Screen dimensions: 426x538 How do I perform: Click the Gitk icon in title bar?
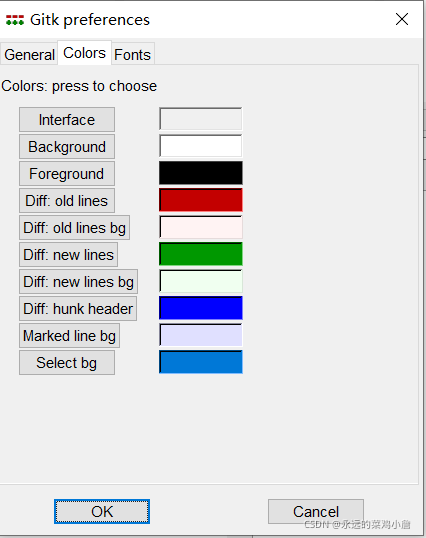coord(15,20)
